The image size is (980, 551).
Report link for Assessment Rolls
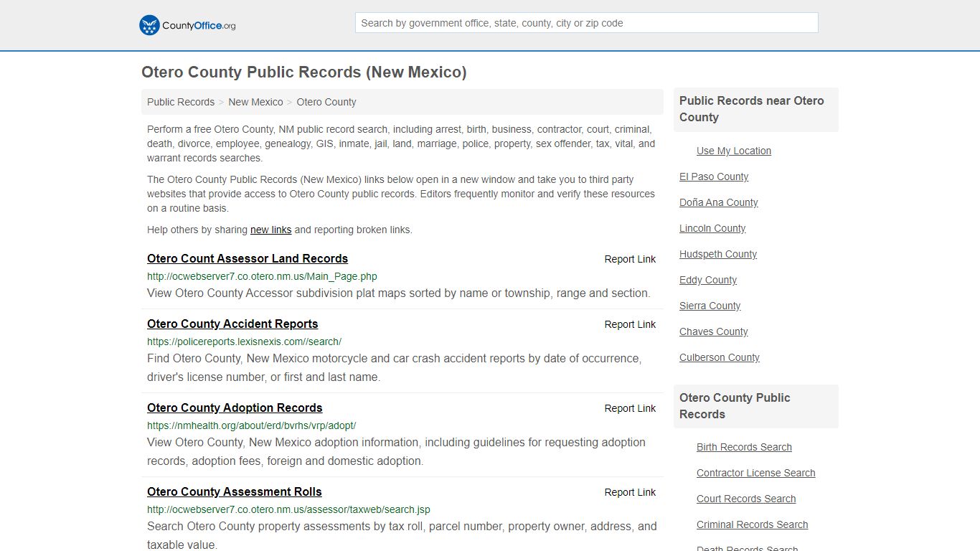tap(630, 493)
